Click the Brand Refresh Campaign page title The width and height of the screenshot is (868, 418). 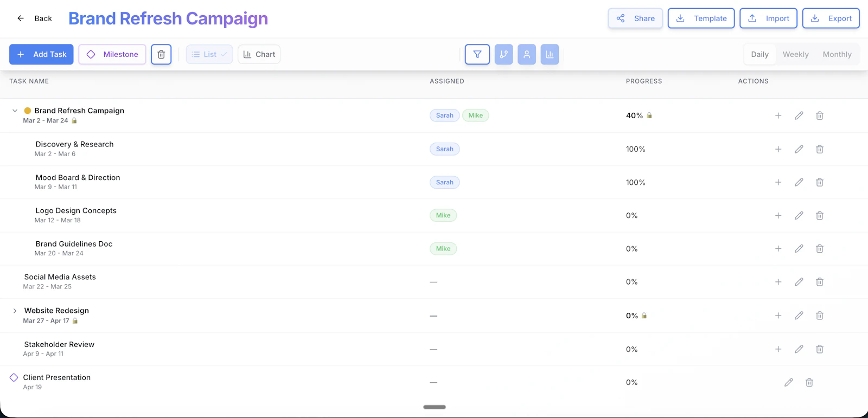pyautogui.click(x=168, y=18)
